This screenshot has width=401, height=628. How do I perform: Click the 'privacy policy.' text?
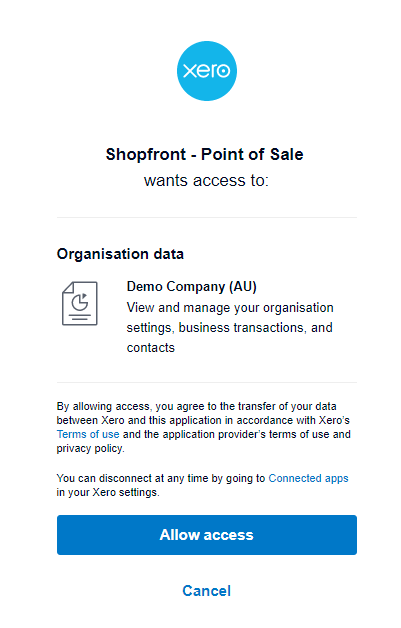[91, 448]
